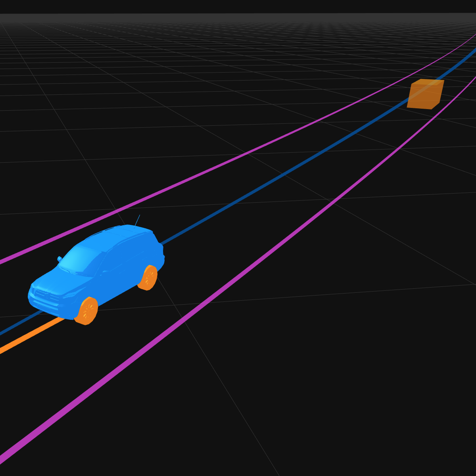
Task: Click the gray horizon band at top
Action: [238, 18]
